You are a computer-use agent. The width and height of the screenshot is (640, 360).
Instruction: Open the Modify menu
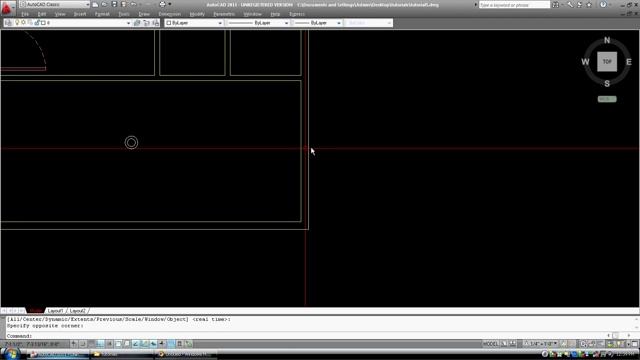pos(197,14)
